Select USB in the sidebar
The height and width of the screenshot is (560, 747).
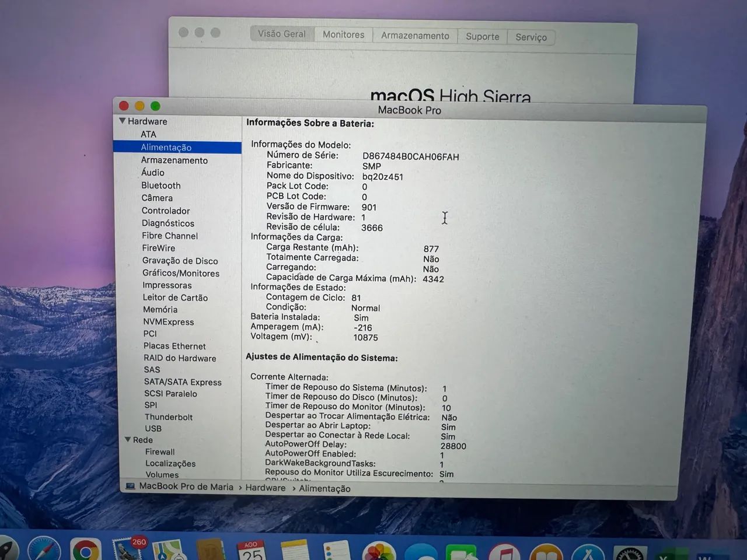tap(153, 428)
